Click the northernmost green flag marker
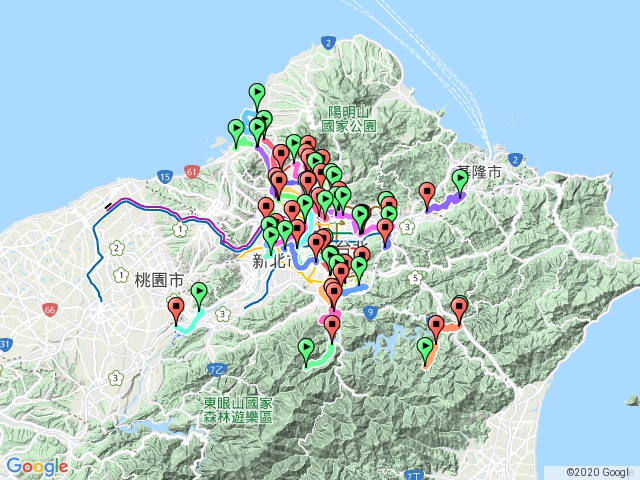 point(257,95)
